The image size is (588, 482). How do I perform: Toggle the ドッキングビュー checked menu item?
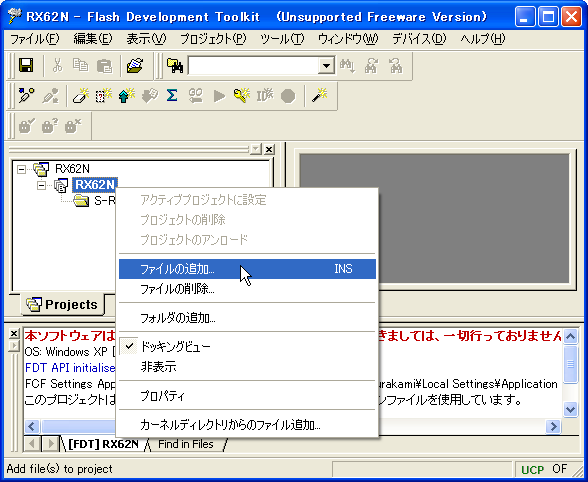tap(247, 347)
